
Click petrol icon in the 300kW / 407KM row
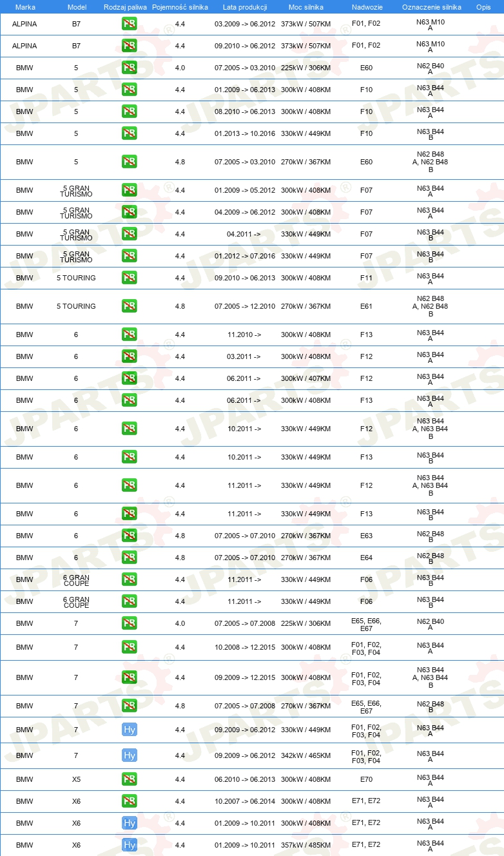pos(129,379)
